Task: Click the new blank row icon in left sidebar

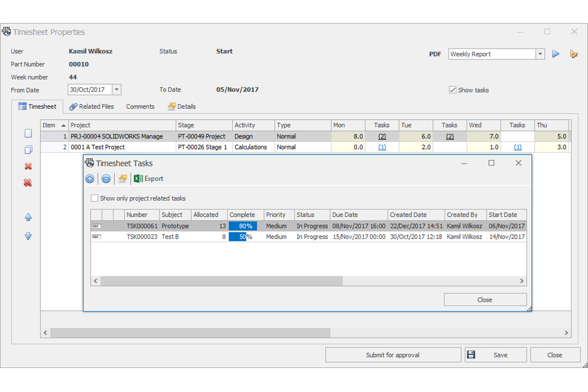Action: click(x=28, y=133)
